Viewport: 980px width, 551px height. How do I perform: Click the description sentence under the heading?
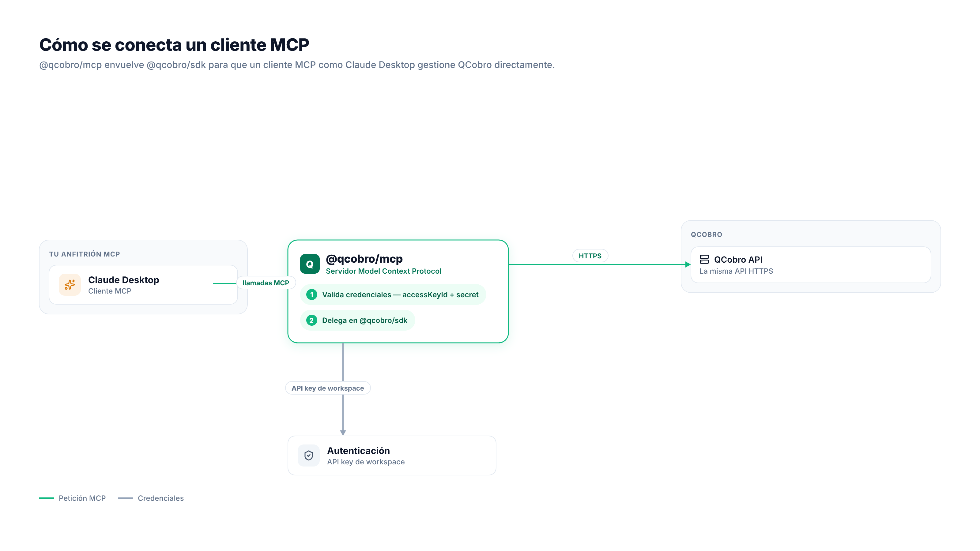[x=297, y=65]
